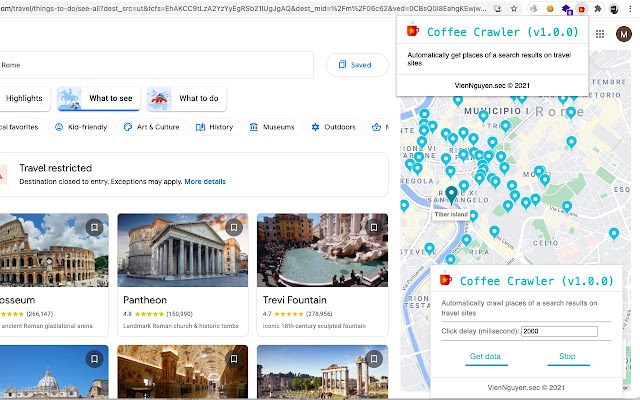This screenshot has width=640, height=400.
Task: Save the Pantheon card with bookmark icon
Action: click(234, 227)
